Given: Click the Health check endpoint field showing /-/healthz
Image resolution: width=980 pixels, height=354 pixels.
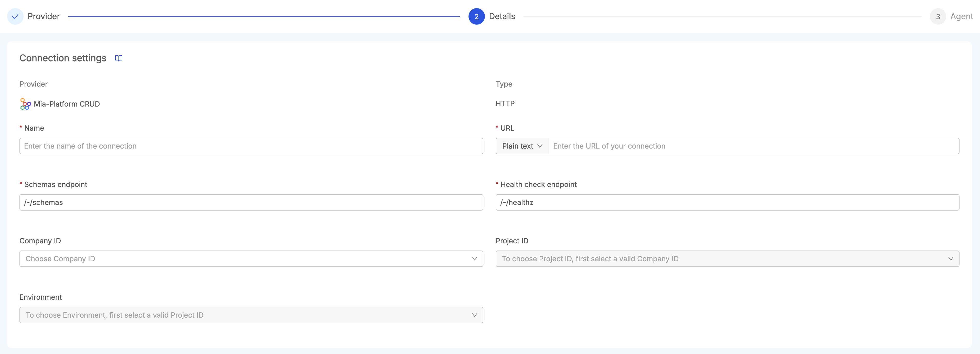Looking at the screenshot, I should (x=727, y=202).
